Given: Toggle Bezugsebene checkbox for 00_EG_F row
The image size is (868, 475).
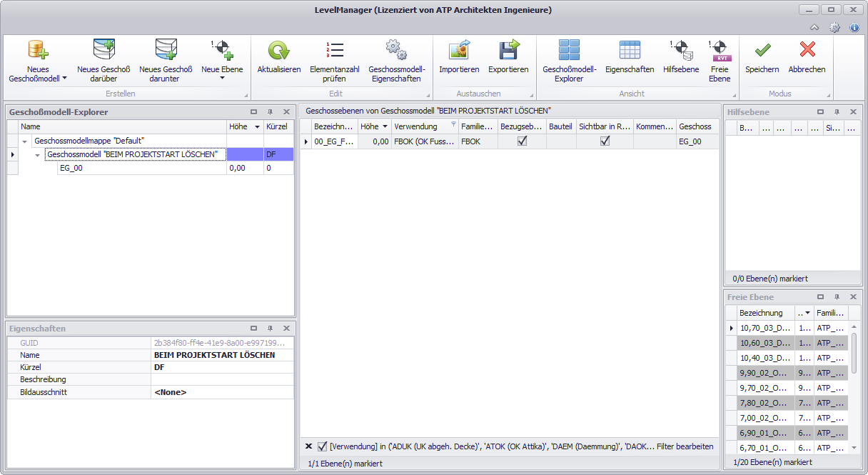Looking at the screenshot, I should pyautogui.click(x=522, y=142).
